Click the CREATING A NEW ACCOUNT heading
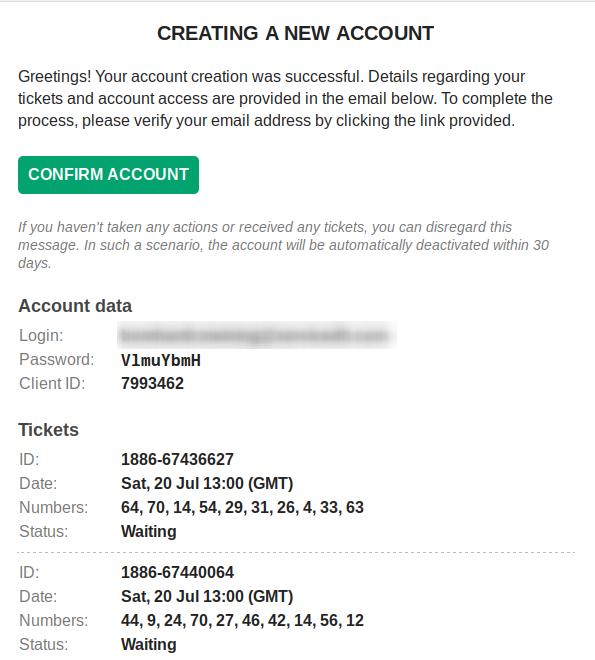 click(295, 33)
